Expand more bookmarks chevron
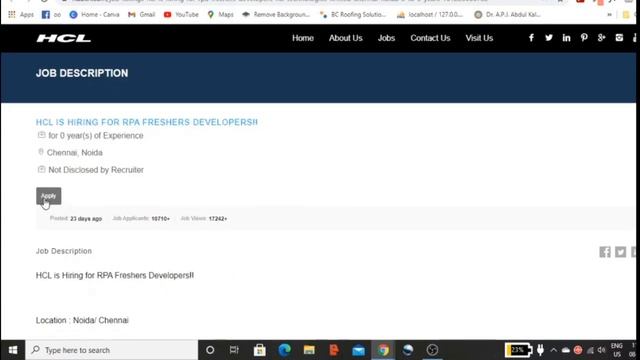 point(609,15)
